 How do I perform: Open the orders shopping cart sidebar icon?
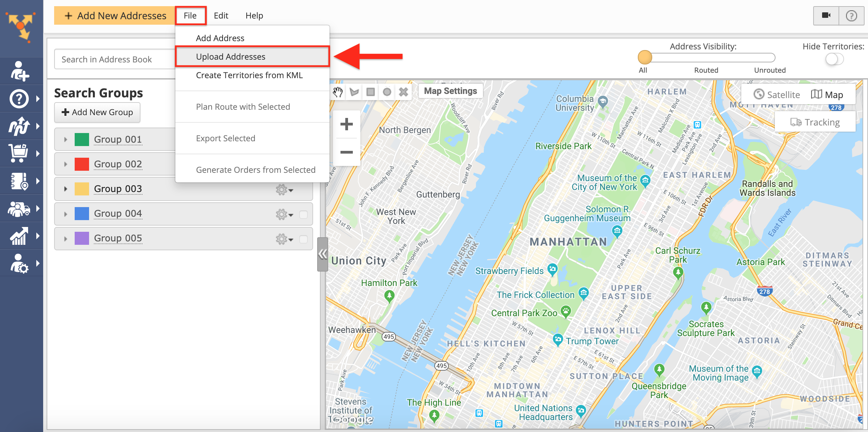pos(18,153)
